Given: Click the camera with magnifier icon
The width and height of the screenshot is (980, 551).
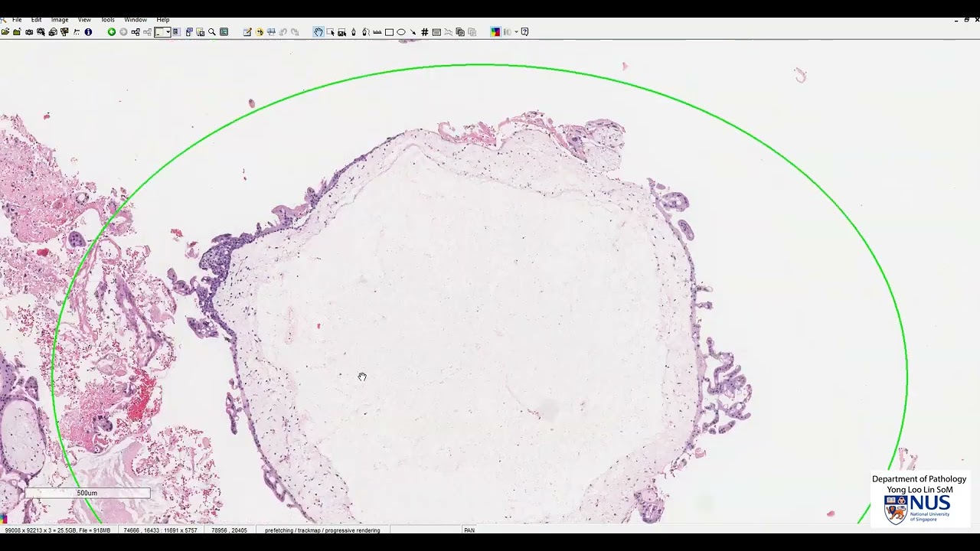Looking at the screenshot, I should (x=41, y=32).
